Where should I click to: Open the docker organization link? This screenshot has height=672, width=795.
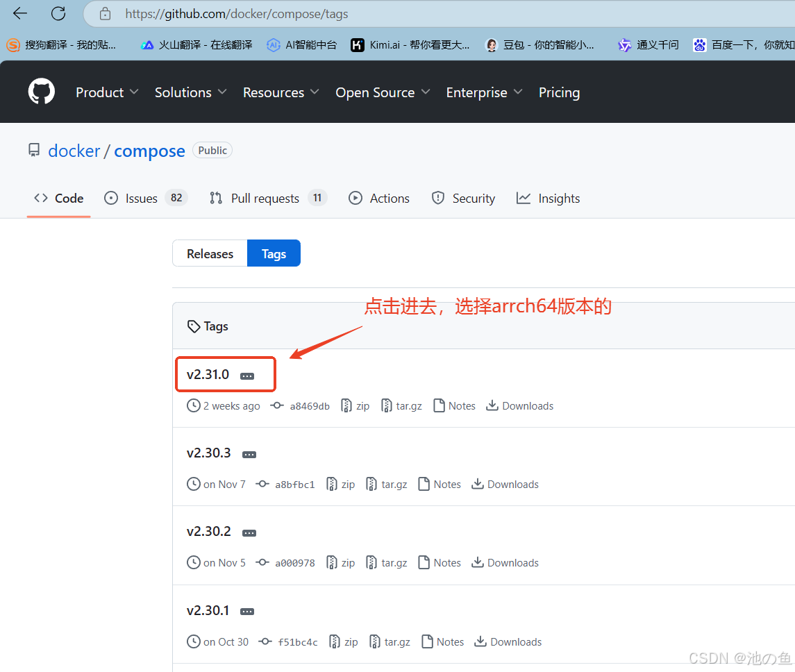[74, 151]
